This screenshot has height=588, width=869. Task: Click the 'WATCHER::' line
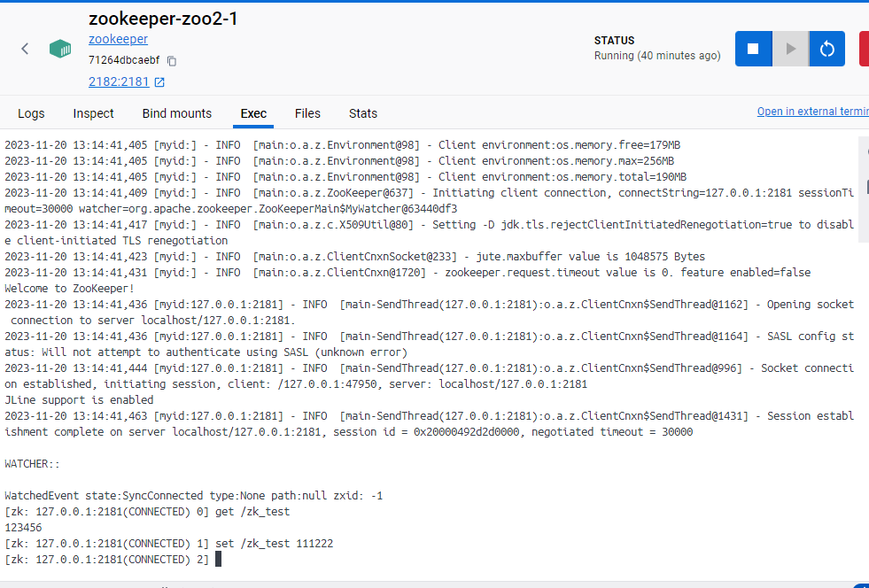32,464
